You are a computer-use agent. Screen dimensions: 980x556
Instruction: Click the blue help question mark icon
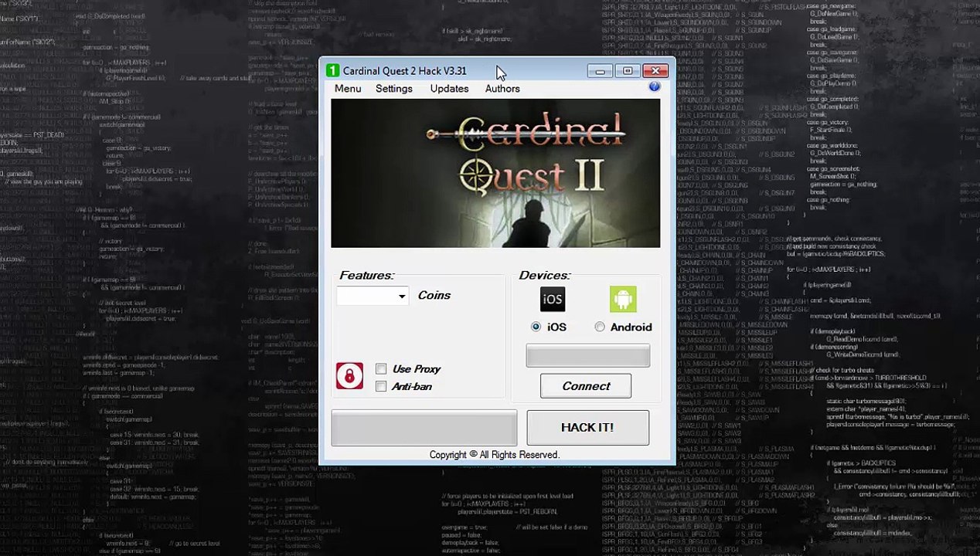[x=655, y=86]
